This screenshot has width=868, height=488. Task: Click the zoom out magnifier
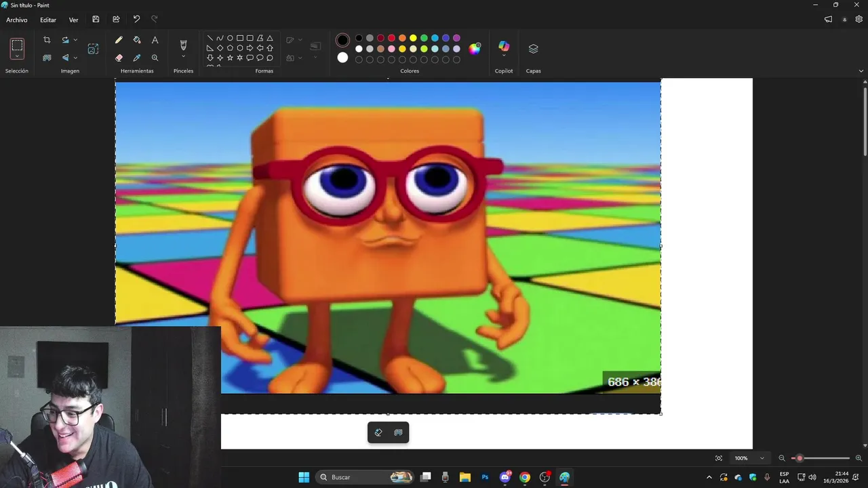pyautogui.click(x=782, y=458)
